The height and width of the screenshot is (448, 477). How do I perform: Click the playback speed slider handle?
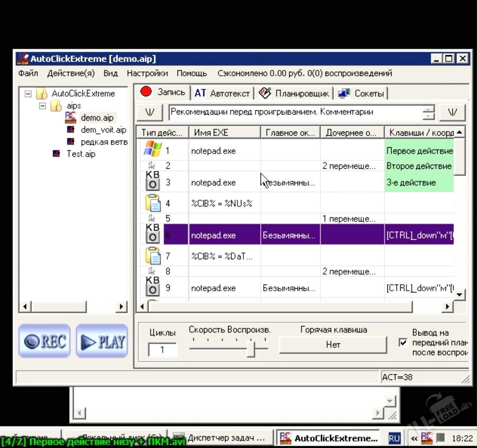pyautogui.click(x=251, y=348)
